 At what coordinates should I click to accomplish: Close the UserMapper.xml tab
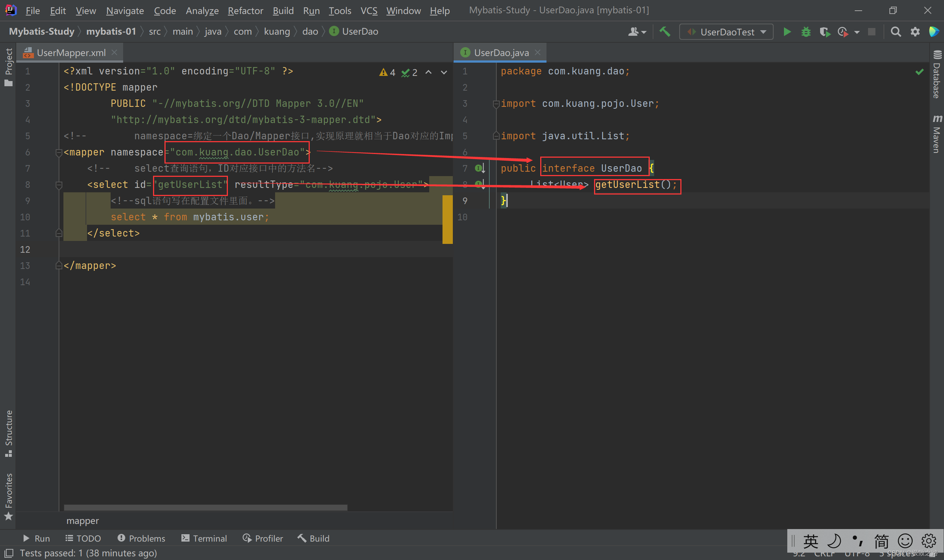click(x=114, y=52)
